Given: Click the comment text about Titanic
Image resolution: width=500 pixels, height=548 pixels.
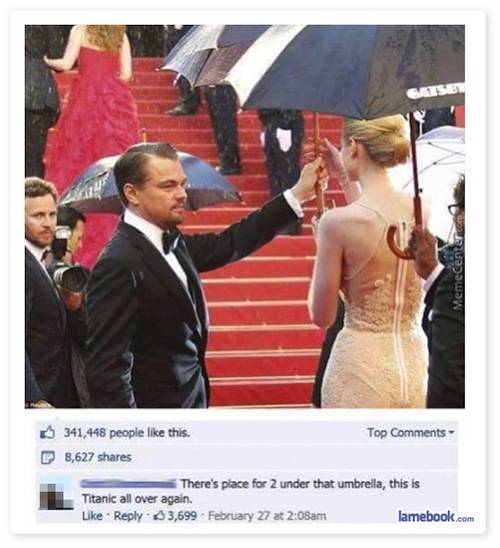Looking at the screenshot, I should point(251,491).
